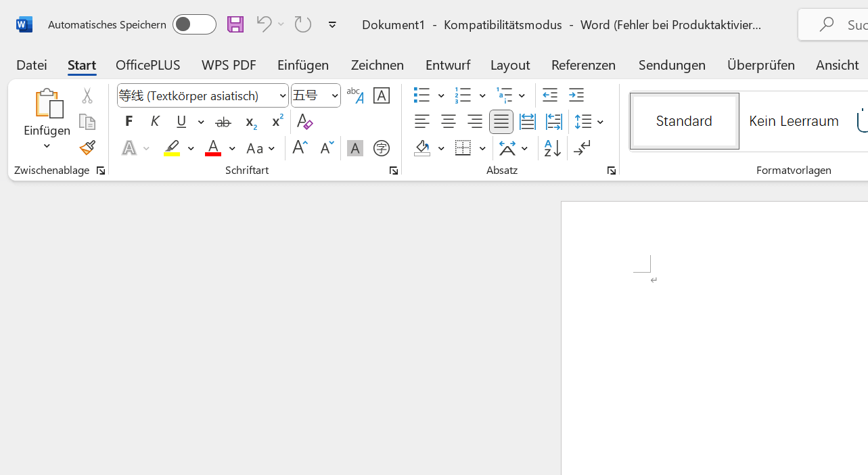Increase indent of the paragraph

pyautogui.click(x=576, y=95)
